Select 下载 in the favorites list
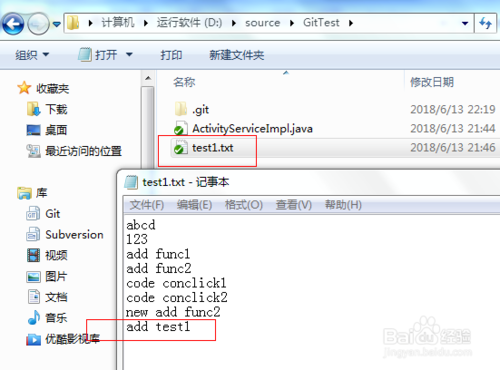The width and height of the screenshot is (500, 370). click(x=47, y=109)
